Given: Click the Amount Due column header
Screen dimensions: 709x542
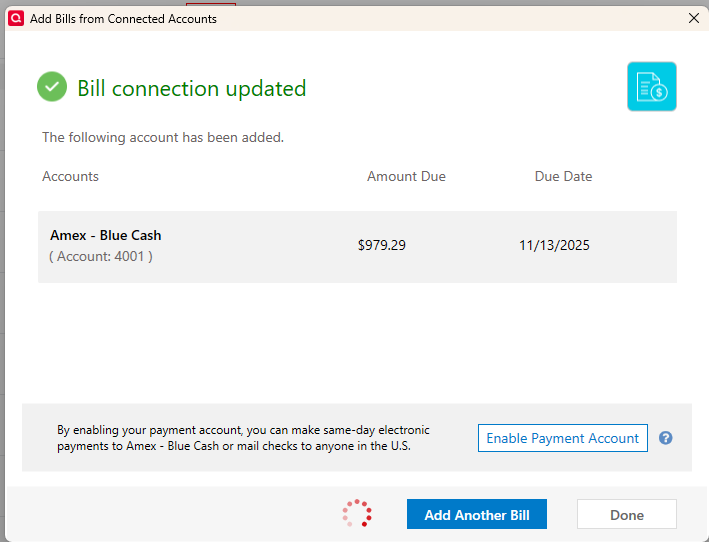Looking at the screenshot, I should tap(406, 176).
